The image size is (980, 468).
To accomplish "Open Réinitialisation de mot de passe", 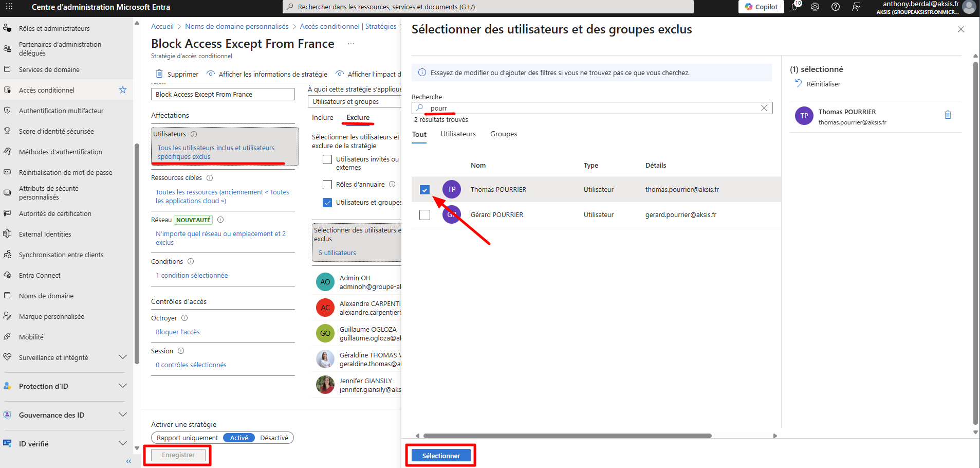I will [x=66, y=172].
